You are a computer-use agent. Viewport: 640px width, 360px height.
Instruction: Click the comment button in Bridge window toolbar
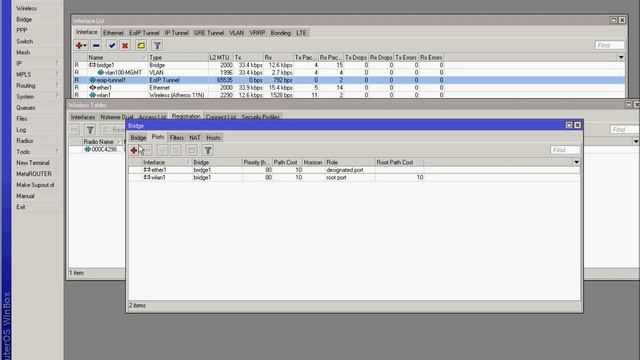191,151
